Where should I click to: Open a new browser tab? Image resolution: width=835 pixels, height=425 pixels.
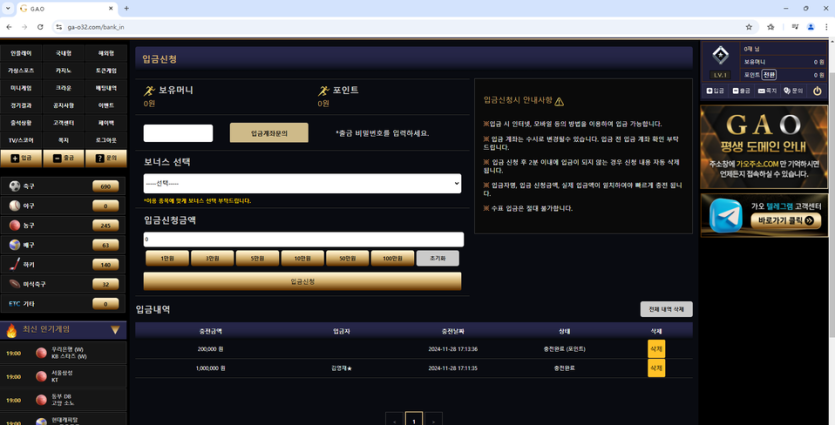126,9
